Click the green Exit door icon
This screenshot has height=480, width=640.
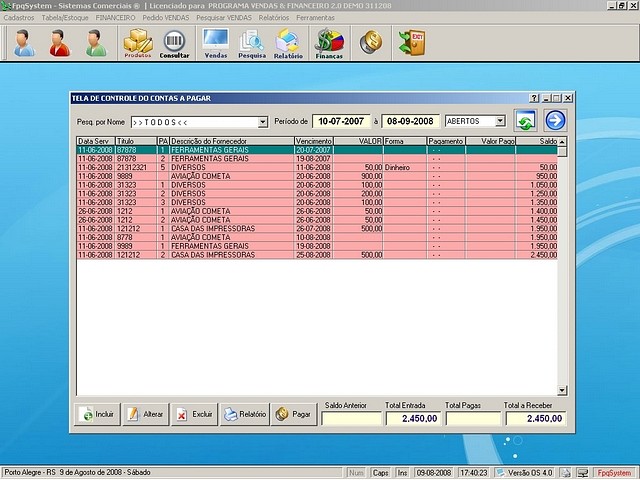pos(411,42)
